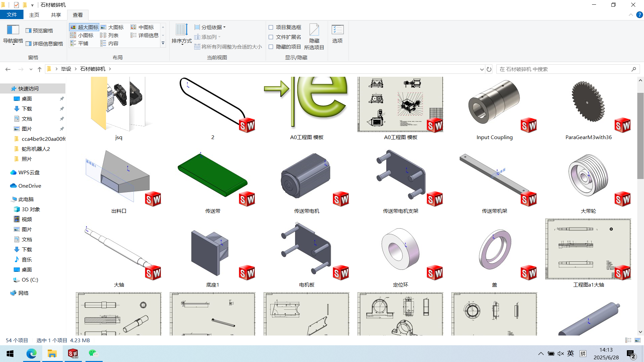Collapse the ribbon with the chevron
The width and height of the screenshot is (644, 362).
point(631,15)
